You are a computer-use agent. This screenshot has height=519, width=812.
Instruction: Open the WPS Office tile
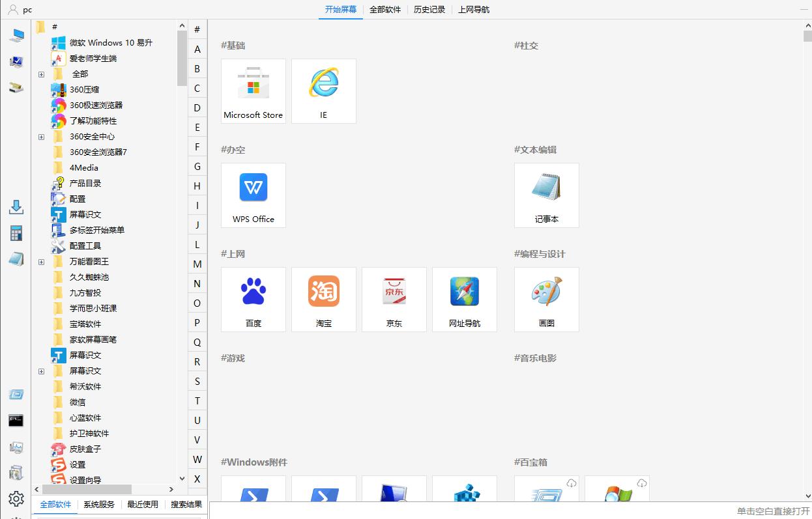pos(254,195)
